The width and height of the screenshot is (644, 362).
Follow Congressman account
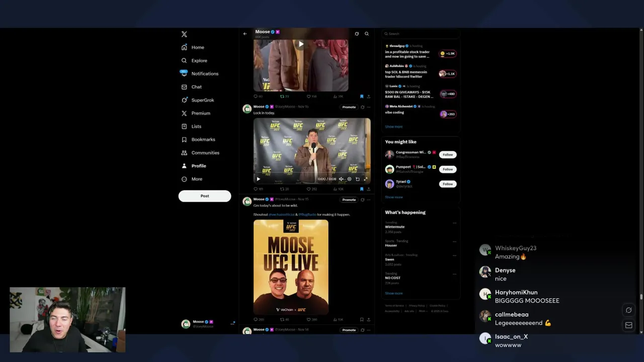pyautogui.click(x=448, y=154)
